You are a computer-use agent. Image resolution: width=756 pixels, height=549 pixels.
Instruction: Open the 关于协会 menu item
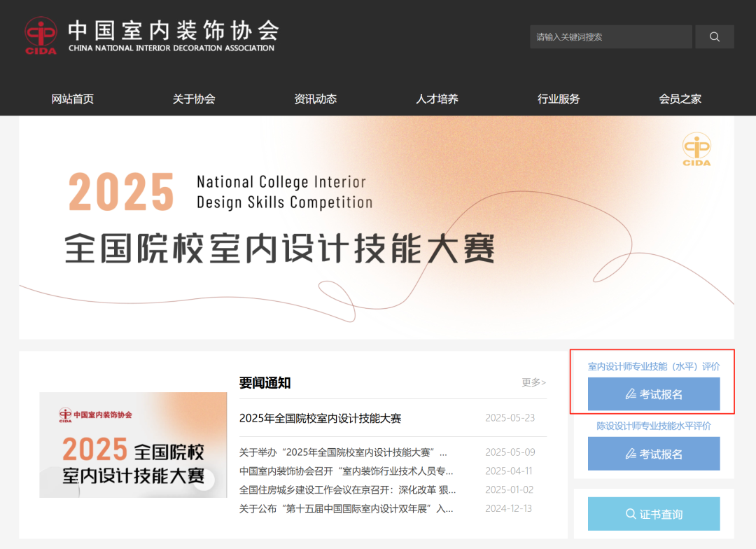pos(194,99)
